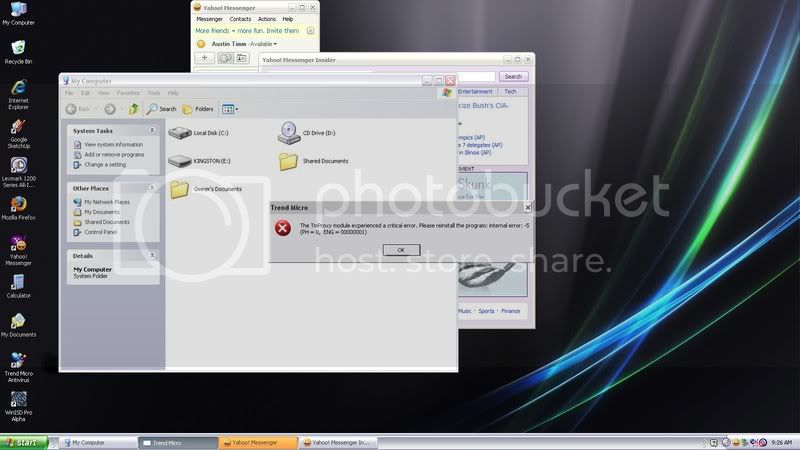Open the View menu in My Computer
Image resolution: width=800 pixels, height=450 pixels.
104,93
